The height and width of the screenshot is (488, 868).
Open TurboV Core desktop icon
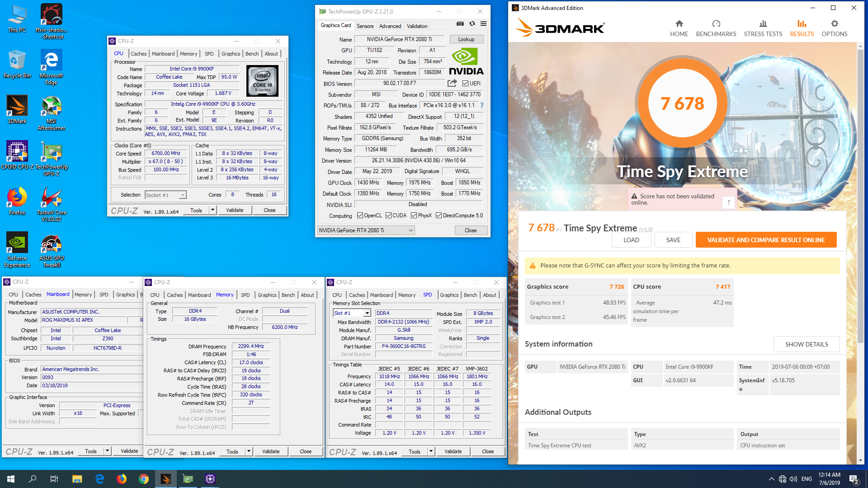click(x=52, y=204)
